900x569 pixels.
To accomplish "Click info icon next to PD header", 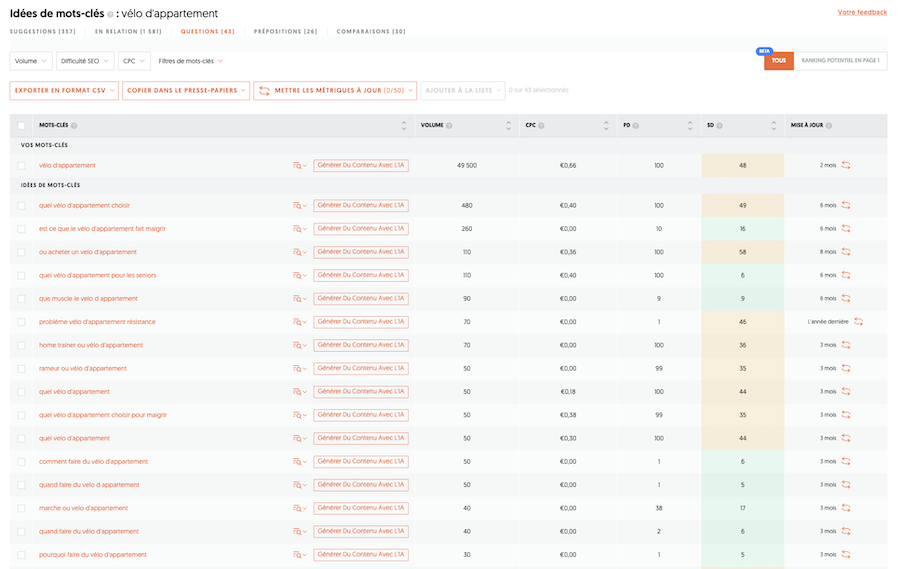I will coord(636,126).
